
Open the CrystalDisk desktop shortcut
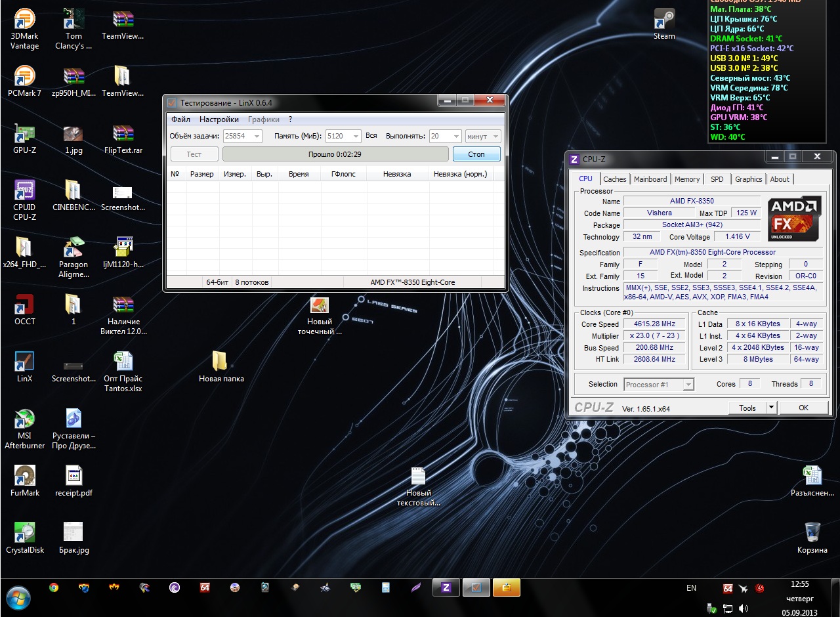click(24, 533)
